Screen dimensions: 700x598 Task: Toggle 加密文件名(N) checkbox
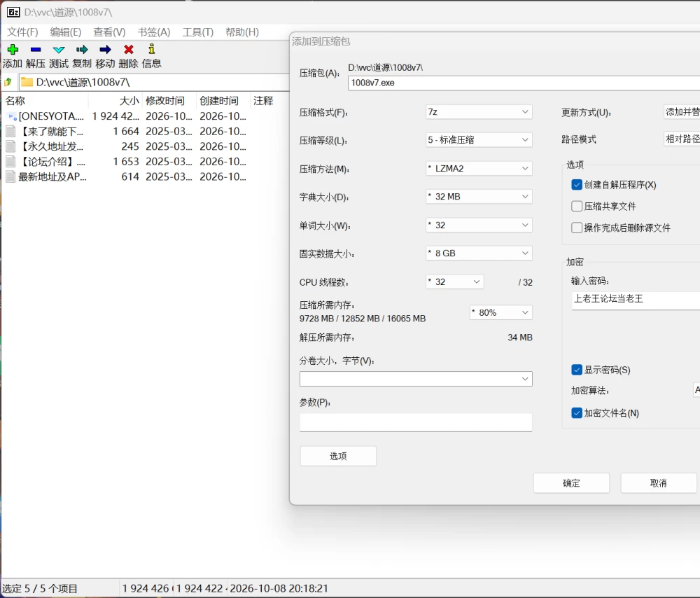click(577, 413)
